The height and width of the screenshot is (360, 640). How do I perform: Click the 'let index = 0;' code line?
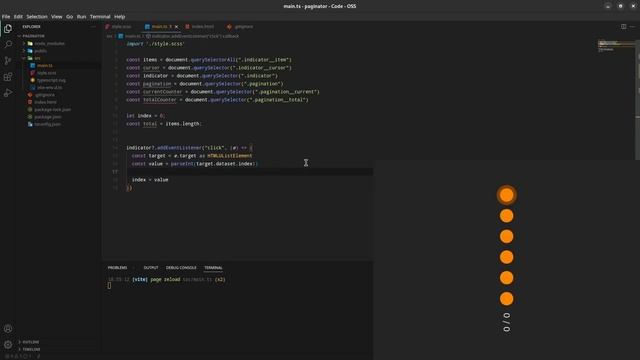[x=145, y=116]
